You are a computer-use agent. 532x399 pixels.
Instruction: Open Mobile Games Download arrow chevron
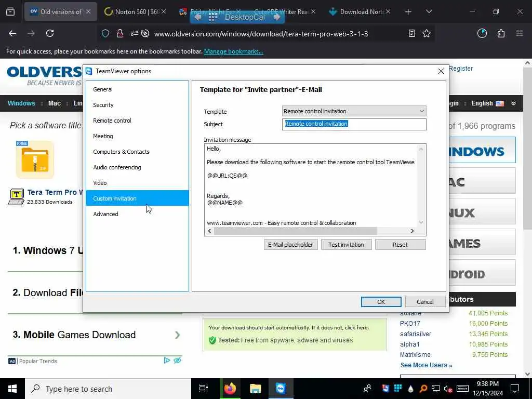point(177,335)
